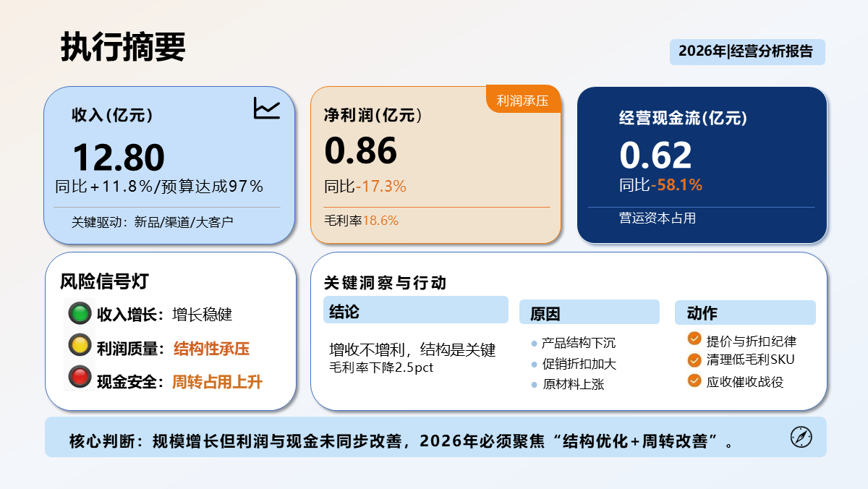The image size is (868, 489).
Task: Click 收入增长：增长稳健 line
Action: pos(165,315)
